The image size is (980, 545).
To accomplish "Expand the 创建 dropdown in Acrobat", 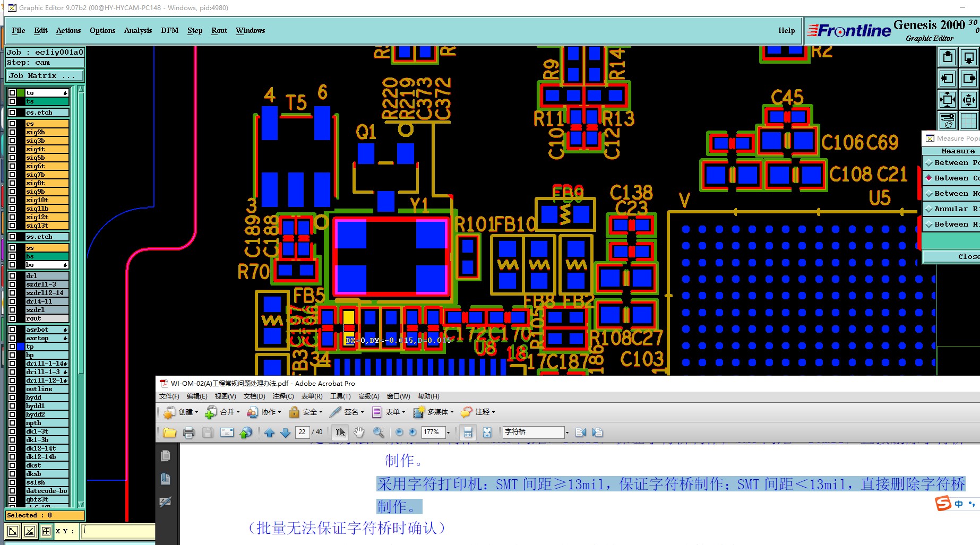I will click(196, 412).
